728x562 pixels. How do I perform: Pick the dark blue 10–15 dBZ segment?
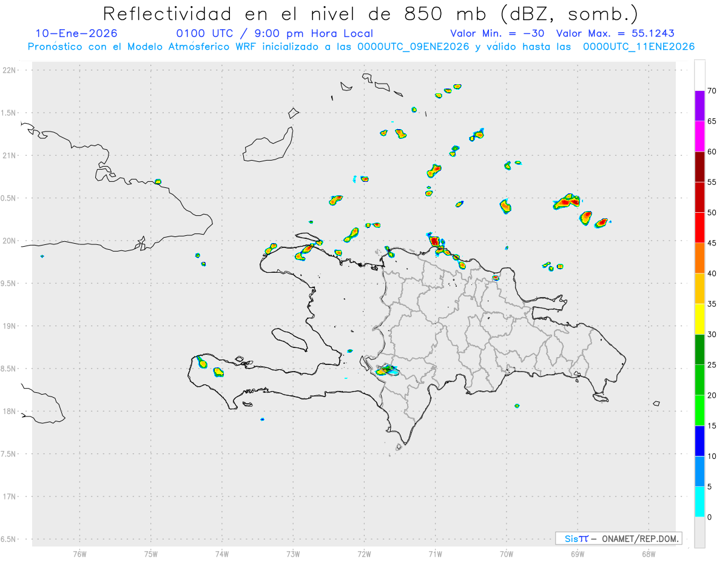(699, 441)
